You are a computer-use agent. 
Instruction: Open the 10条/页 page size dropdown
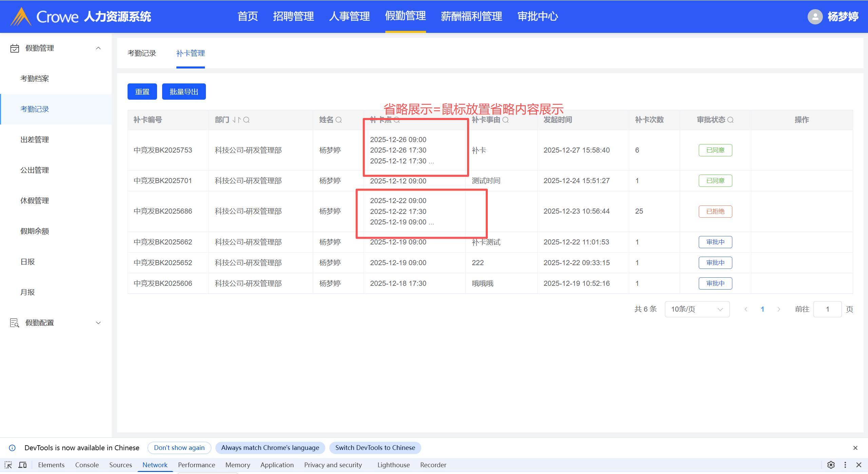pos(697,309)
